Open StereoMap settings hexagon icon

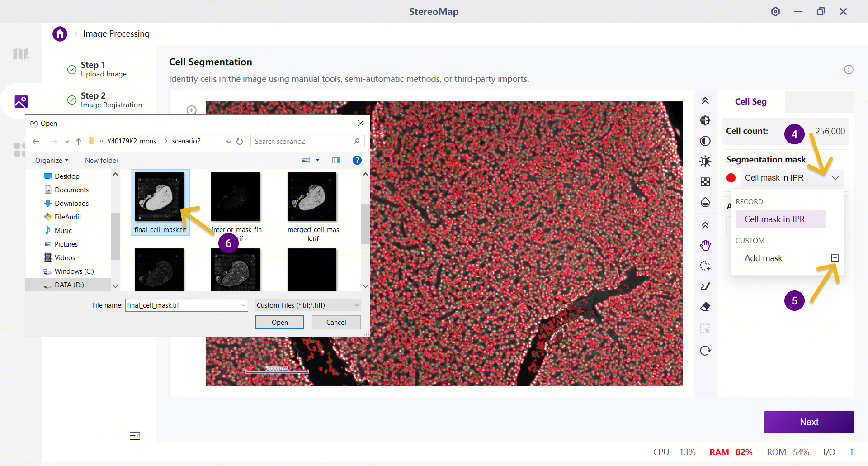pos(776,12)
